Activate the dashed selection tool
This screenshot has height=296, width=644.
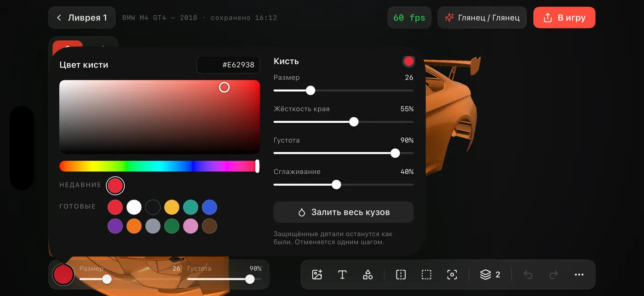pyautogui.click(x=426, y=275)
